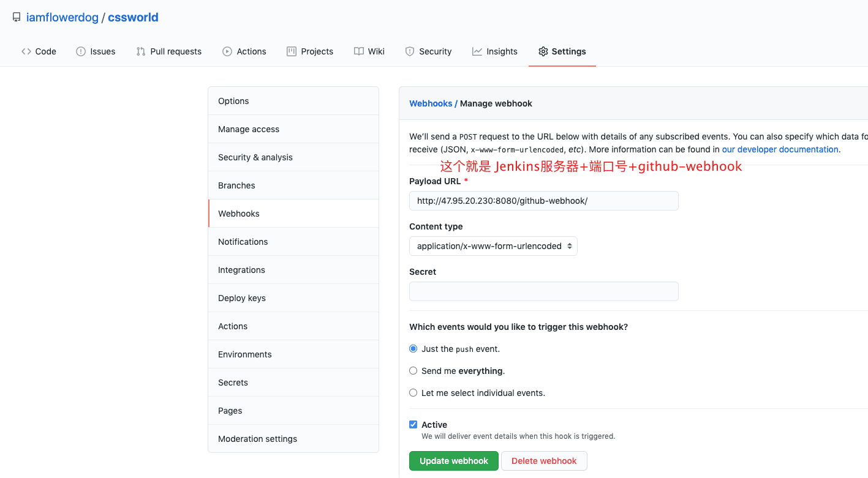This screenshot has width=868, height=478.
Task: Click the Pull requests branch icon
Action: tap(141, 51)
